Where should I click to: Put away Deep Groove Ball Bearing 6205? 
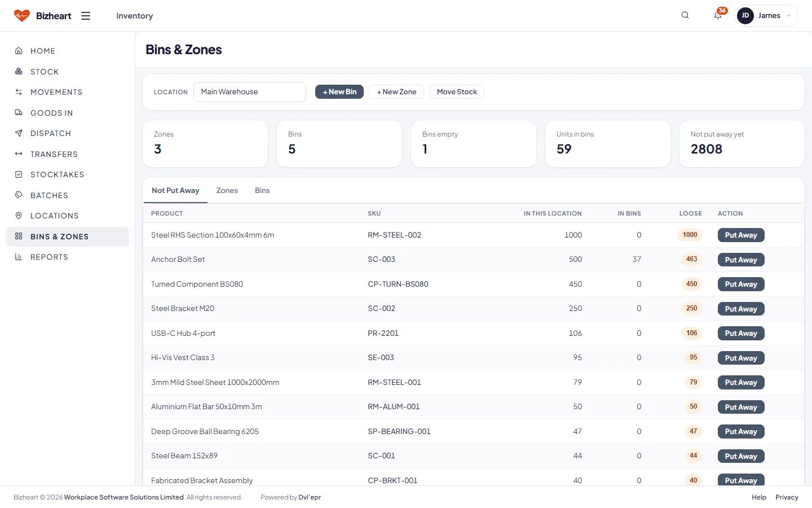pyautogui.click(x=741, y=432)
